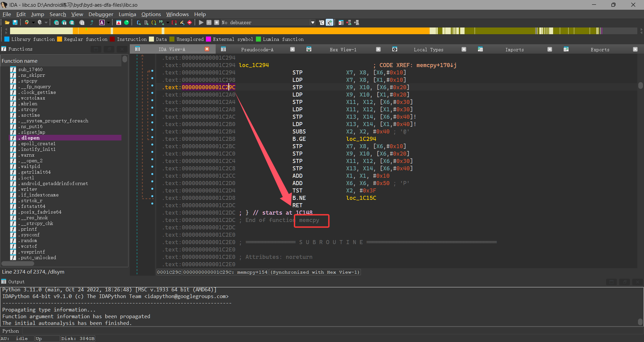Click the Open file folder icon
Screen dimensions: 644x342
pyautogui.click(x=7, y=22)
